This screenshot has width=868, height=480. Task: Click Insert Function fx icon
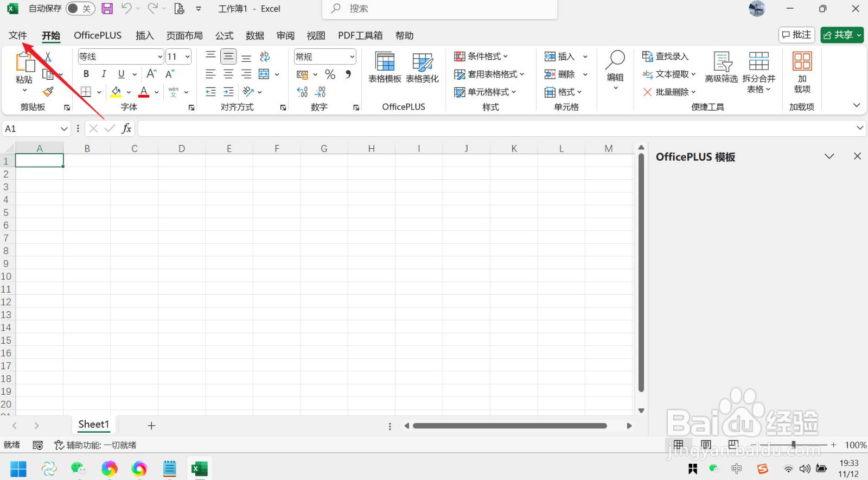(126, 128)
